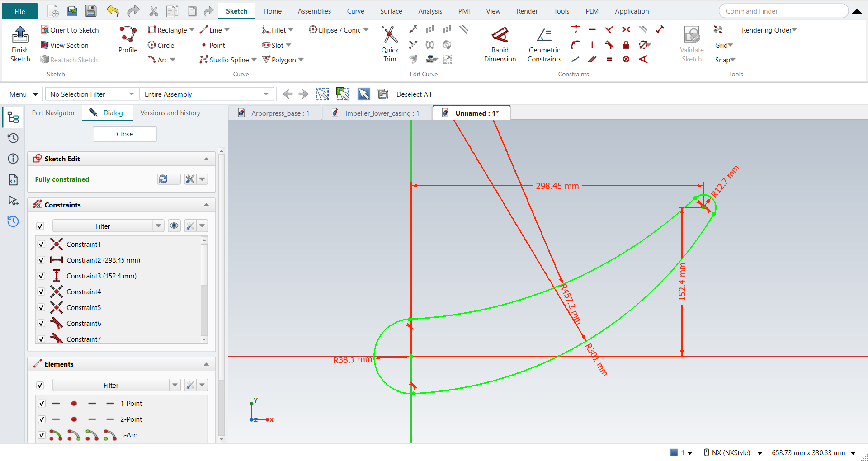Select the 298.45 mm dimension in sketch
868x461 pixels.
click(x=557, y=186)
